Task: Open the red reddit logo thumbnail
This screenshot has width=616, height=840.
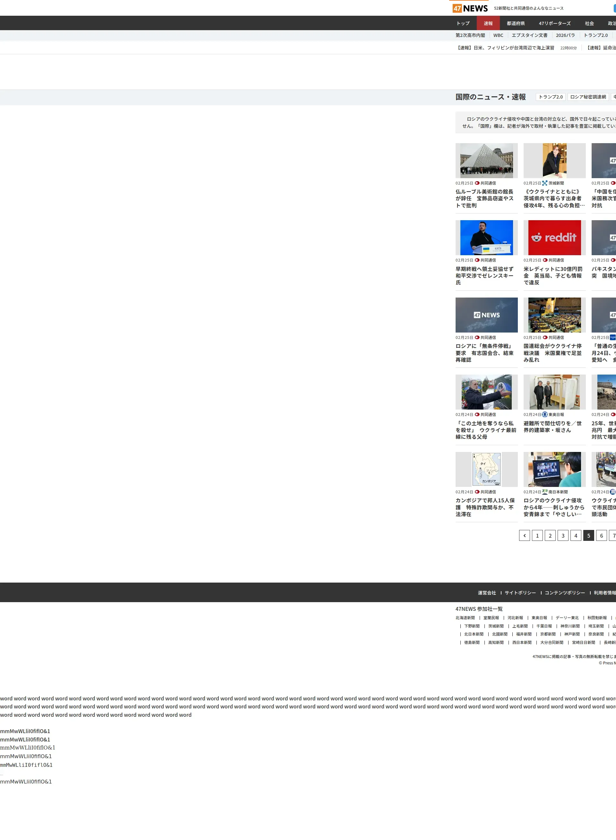Action: tap(554, 238)
